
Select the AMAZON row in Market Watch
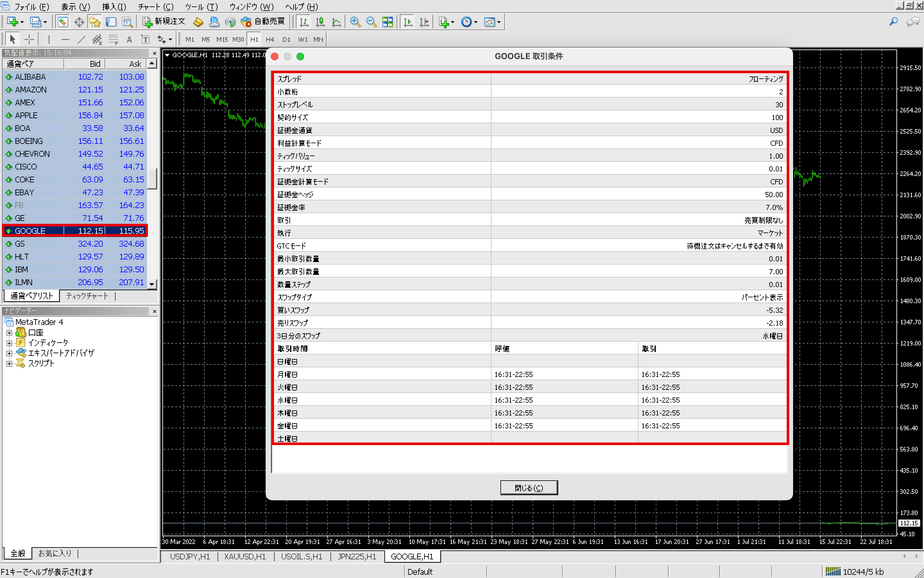pos(75,90)
